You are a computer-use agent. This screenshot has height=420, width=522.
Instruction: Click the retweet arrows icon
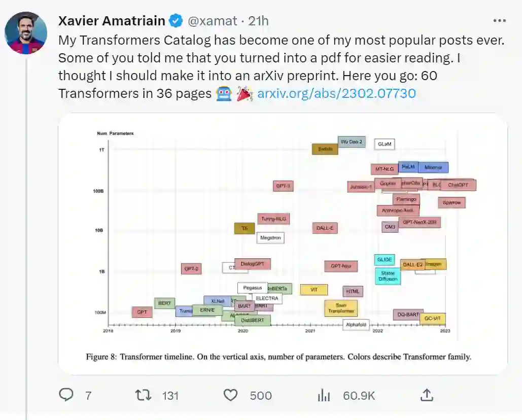143,395
